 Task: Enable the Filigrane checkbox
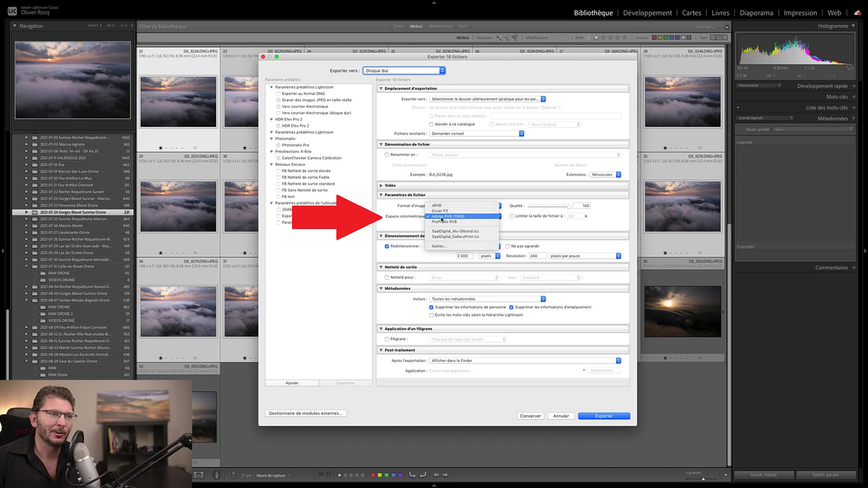coord(387,339)
